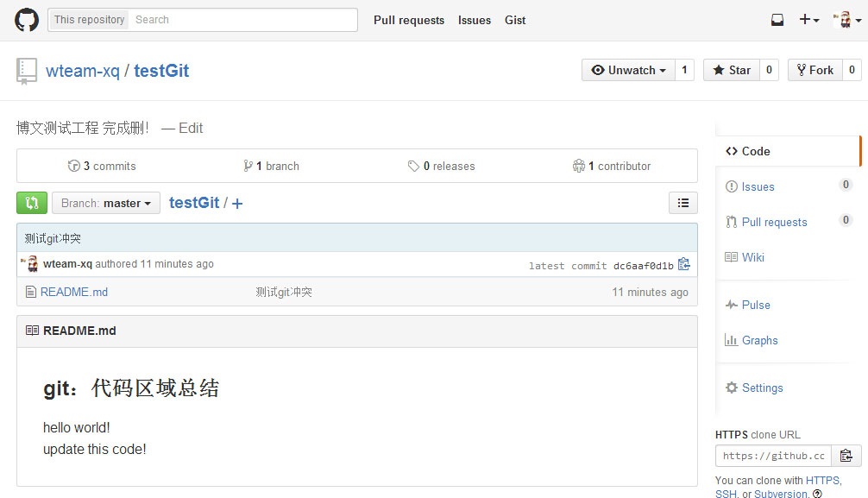The width and height of the screenshot is (868, 498).
Task: Add a new file with the plus icon
Action: coord(237,204)
